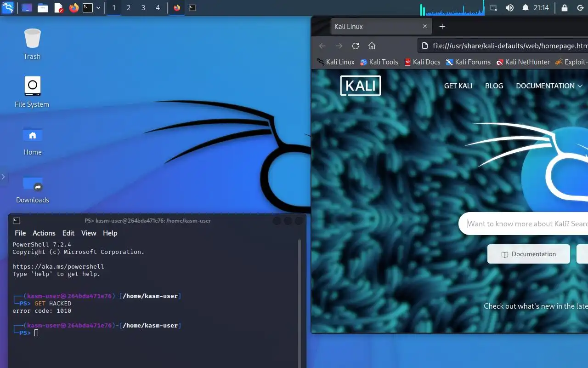Screen dimensions: 588x368
Task: Reload the page in Firefox
Action: click(356, 46)
